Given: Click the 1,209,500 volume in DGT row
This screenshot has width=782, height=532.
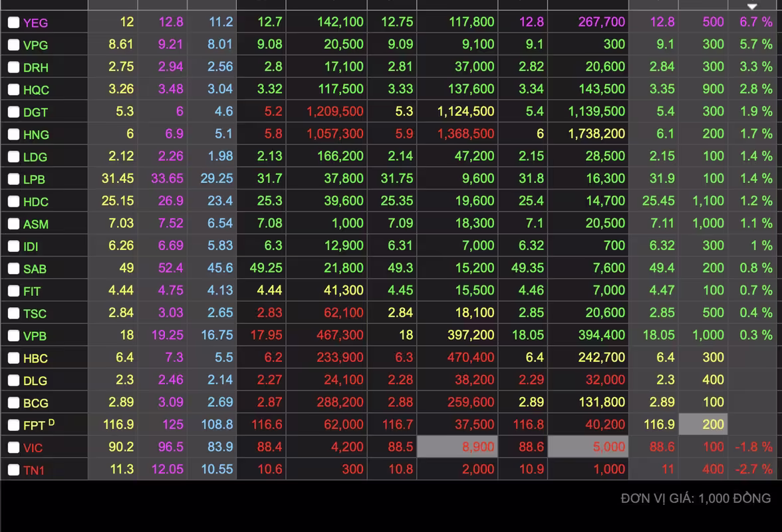Looking at the screenshot, I should 334,111.
